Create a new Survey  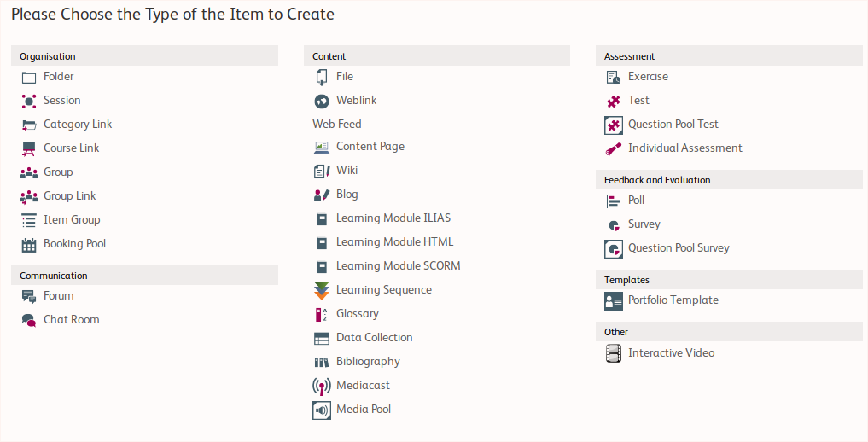644,224
